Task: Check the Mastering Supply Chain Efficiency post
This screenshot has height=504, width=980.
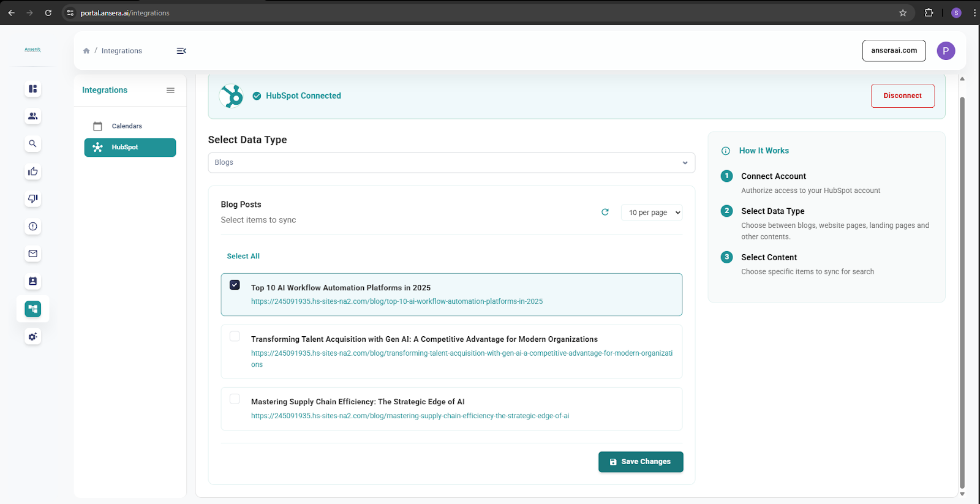Action: [x=235, y=399]
